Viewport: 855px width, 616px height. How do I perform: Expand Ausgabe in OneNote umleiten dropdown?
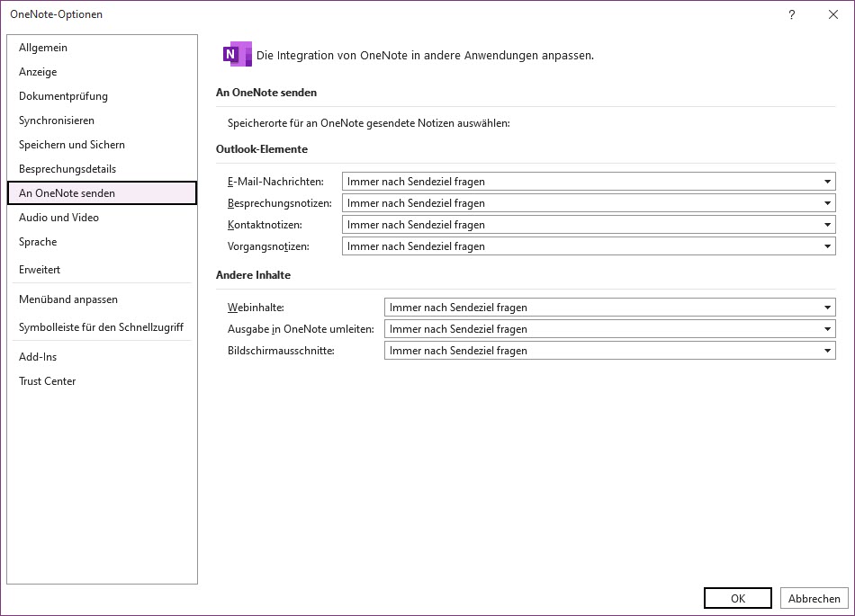pos(609,329)
